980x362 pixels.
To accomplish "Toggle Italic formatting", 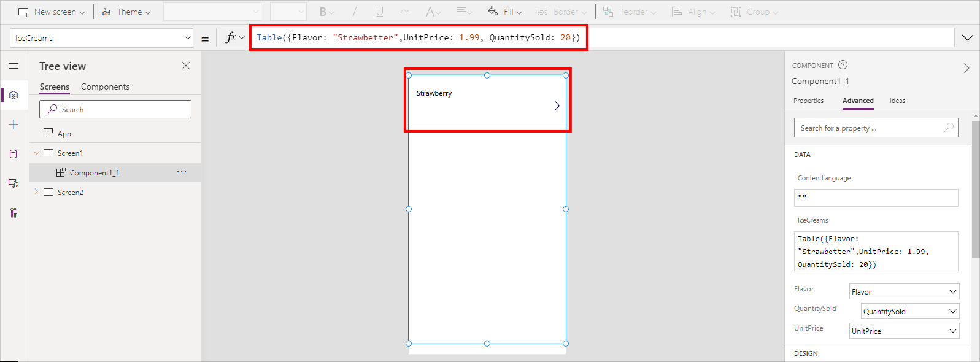I will click(x=354, y=12).
